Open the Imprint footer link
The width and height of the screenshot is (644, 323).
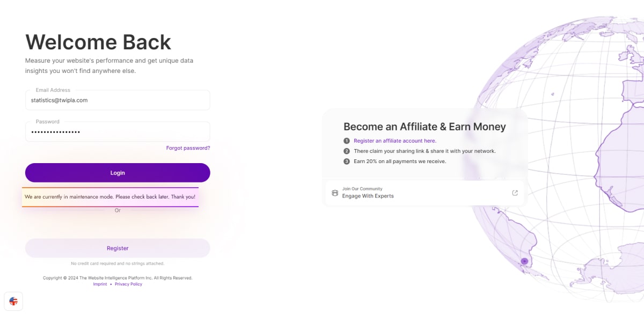(x=100, y=284)
